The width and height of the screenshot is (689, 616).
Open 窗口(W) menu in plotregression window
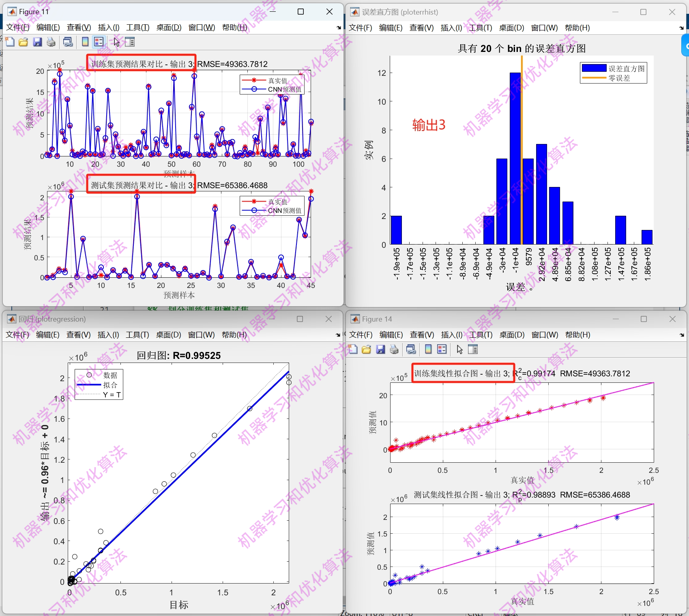click(202, 335)
